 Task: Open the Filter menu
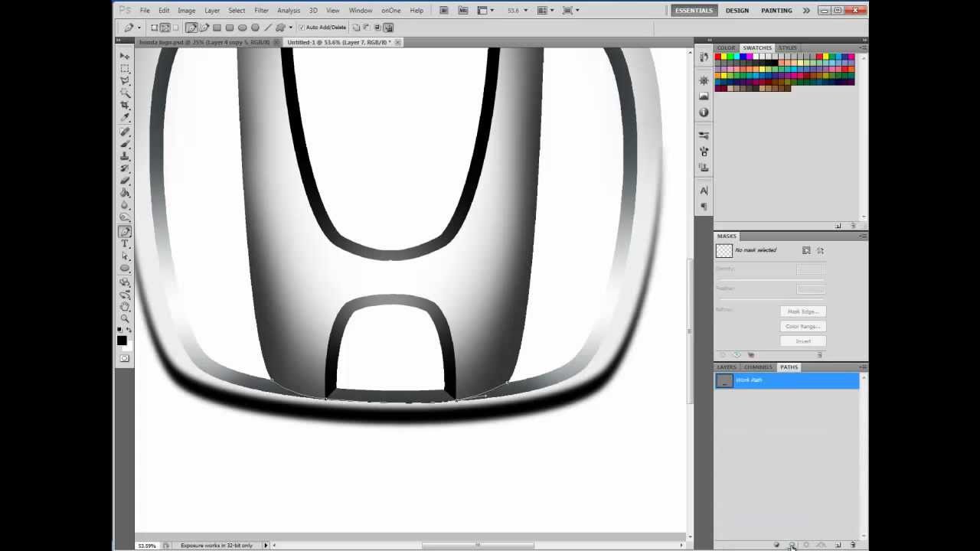[261, 11]
